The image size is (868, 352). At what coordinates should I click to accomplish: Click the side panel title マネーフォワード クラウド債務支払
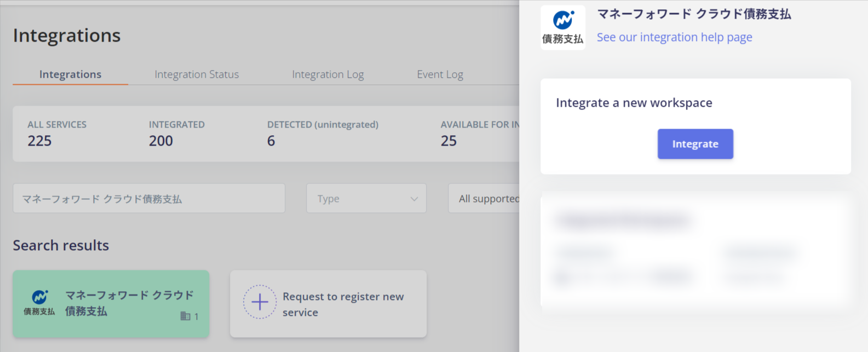[694, 14]
